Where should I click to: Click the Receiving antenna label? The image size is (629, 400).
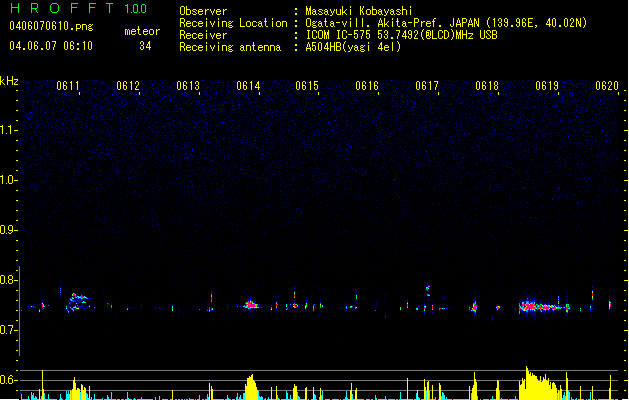(230, 47)
